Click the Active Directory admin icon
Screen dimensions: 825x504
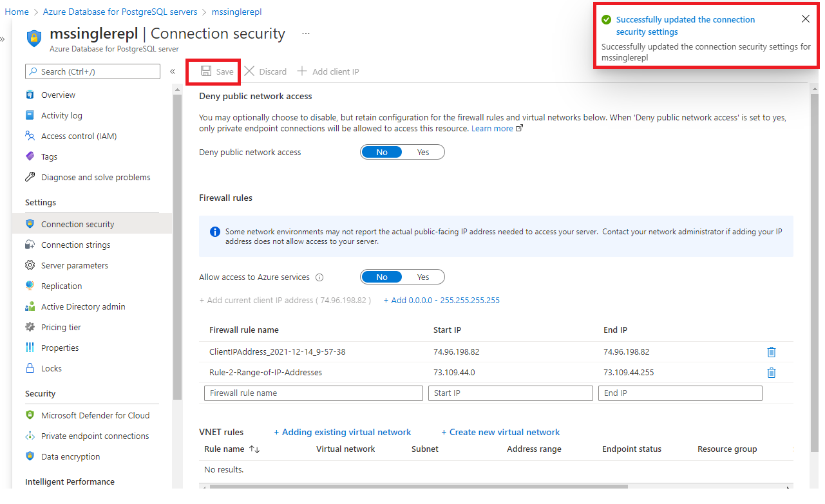click(x=30, y=306)
